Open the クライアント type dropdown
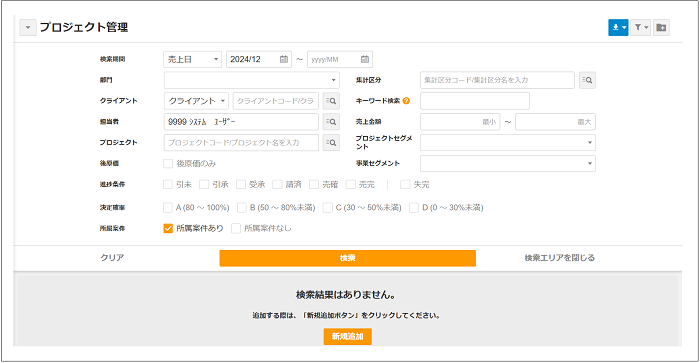700x363 pixels. click(196, 101)
